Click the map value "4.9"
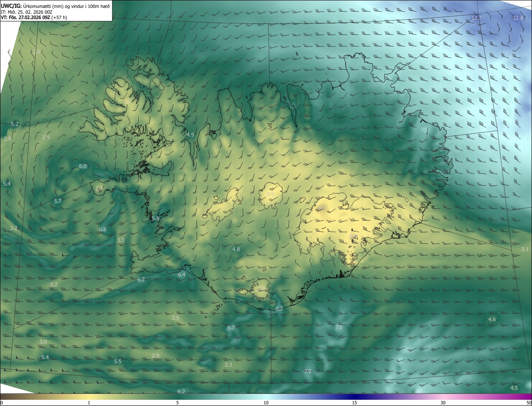 190,135
